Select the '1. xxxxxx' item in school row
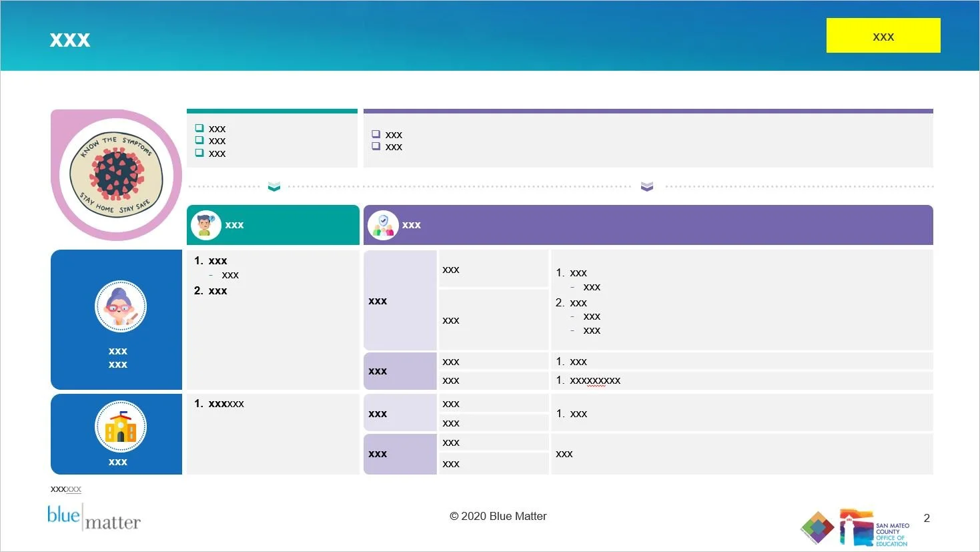Viewport: 980px width, 552px height. click(x=219, y=404)
